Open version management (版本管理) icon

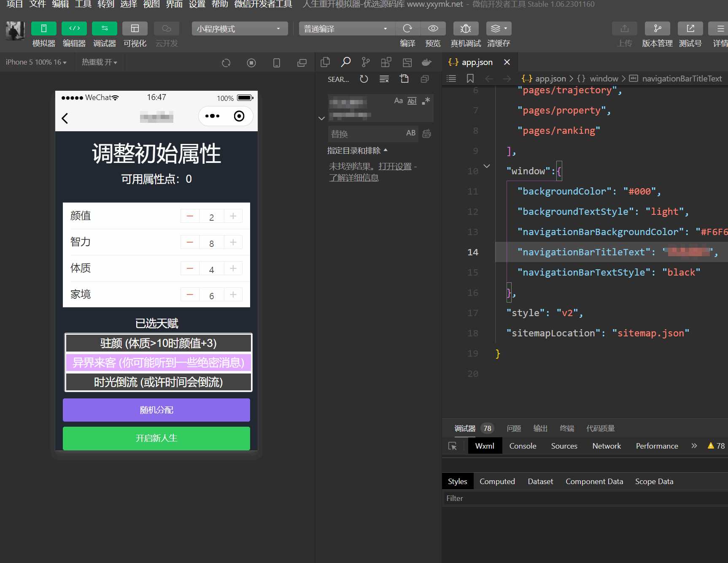[x=657, y=29]
